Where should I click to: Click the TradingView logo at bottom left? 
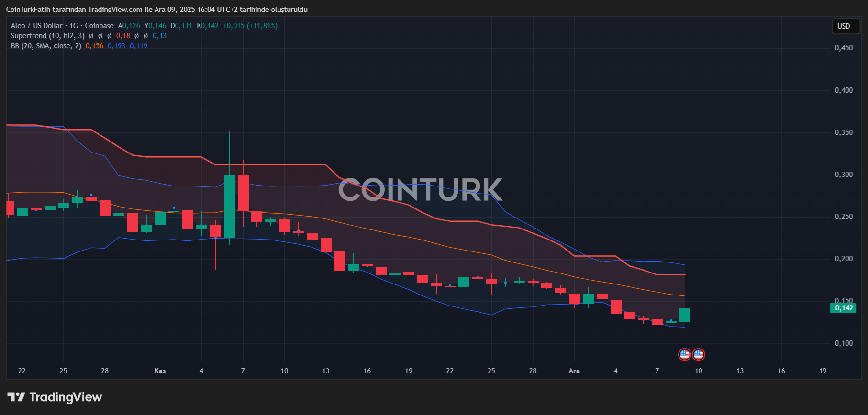tap(55, 397)
